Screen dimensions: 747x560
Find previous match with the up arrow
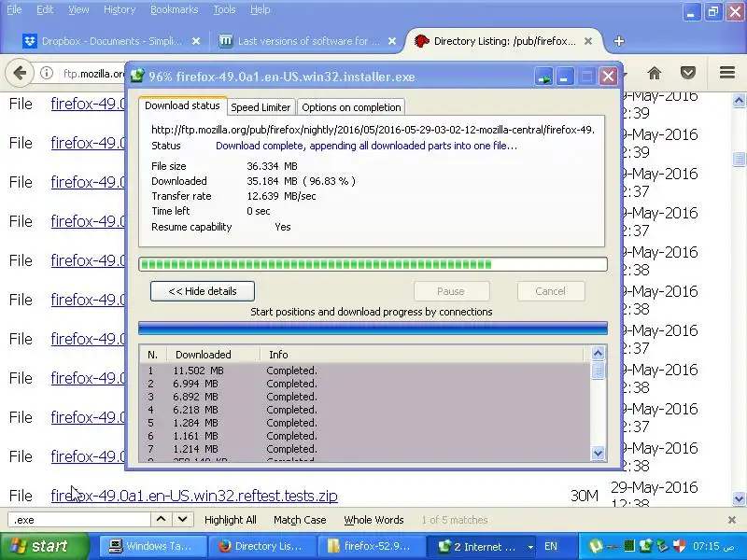[x=161, y=520]
